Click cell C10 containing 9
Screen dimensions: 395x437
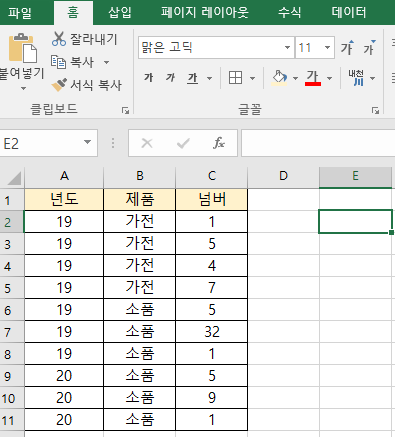[x=212, y=398]
